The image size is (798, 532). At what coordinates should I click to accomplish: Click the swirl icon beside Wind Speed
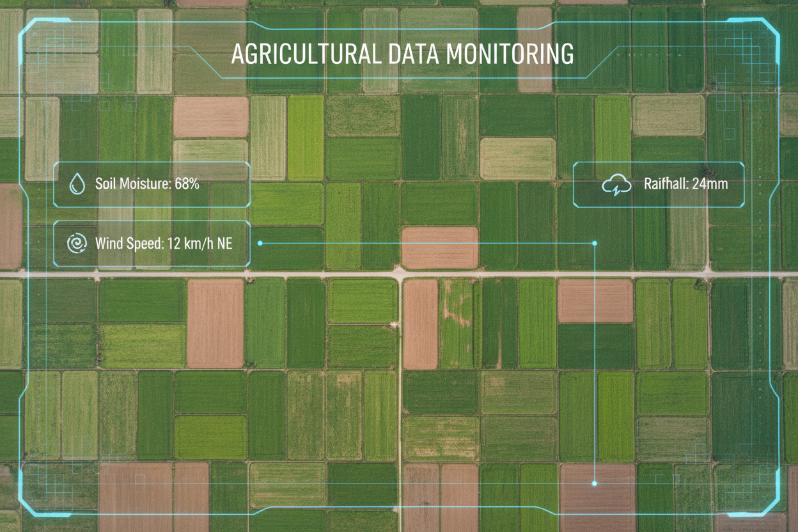pyautogui.click(x=77, y=243)
